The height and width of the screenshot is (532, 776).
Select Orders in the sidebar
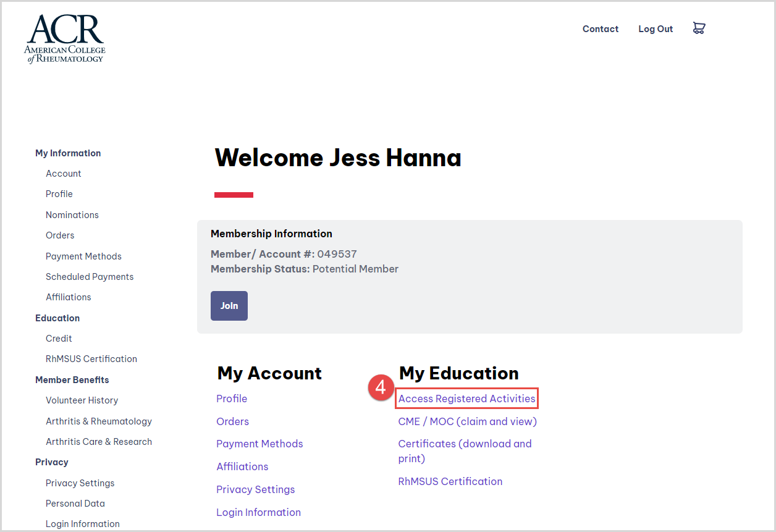pos(60,235)
